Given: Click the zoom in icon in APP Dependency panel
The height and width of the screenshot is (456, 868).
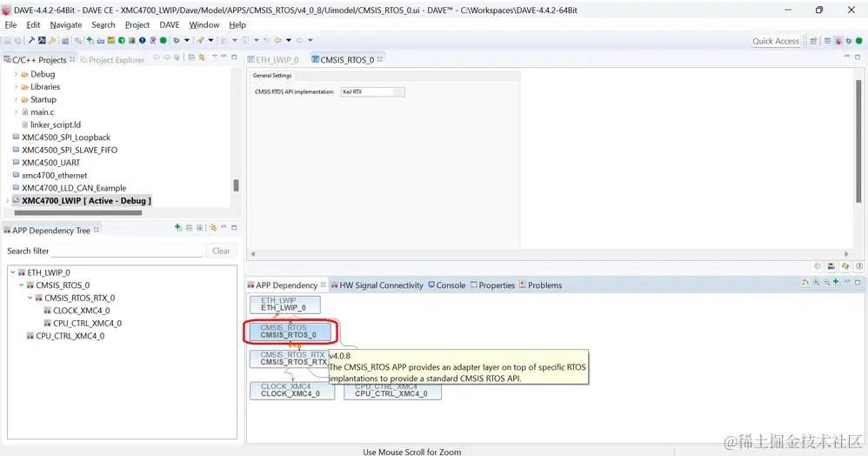Looking at the screenshot, I should 816,282.
